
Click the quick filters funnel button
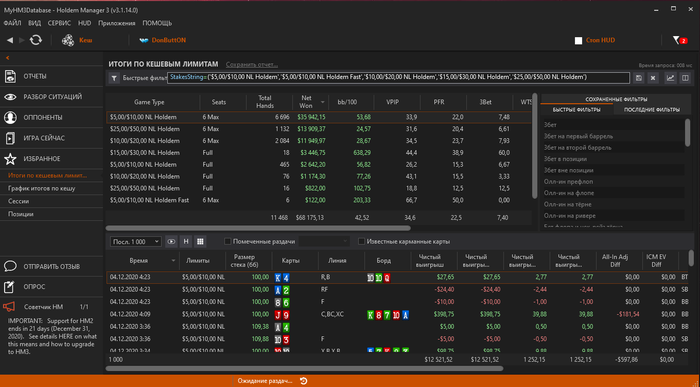point(114,78)
